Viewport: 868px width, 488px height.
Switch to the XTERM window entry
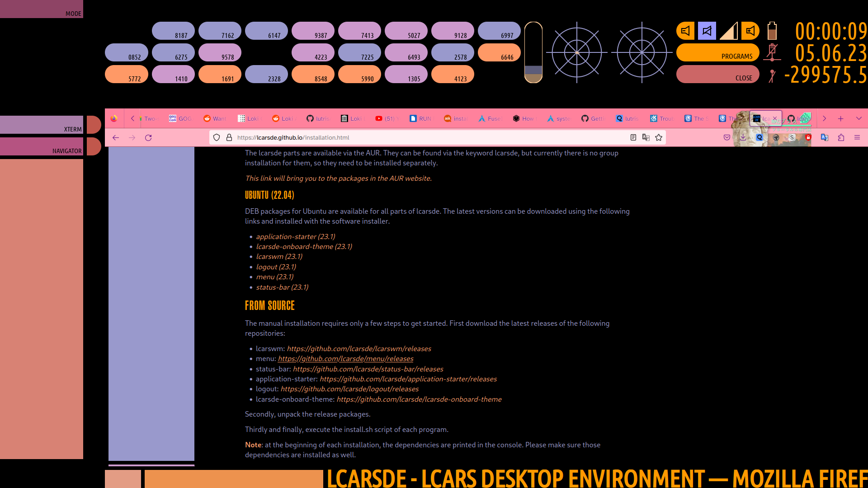(42, 125)
